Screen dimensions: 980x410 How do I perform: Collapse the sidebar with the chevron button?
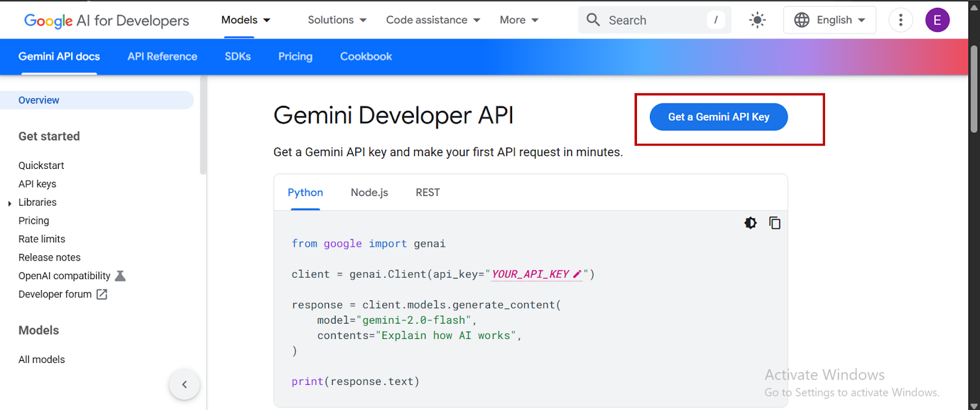[184, 384]
